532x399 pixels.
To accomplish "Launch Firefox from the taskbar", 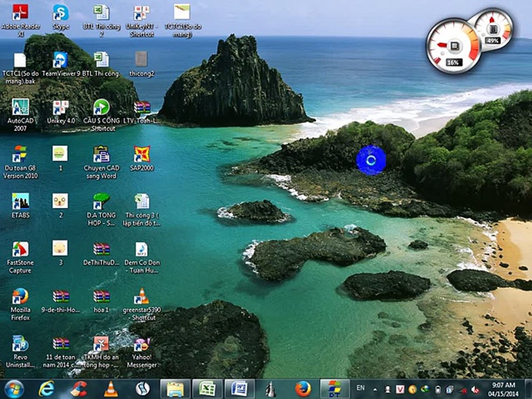I will pos(303,389).
